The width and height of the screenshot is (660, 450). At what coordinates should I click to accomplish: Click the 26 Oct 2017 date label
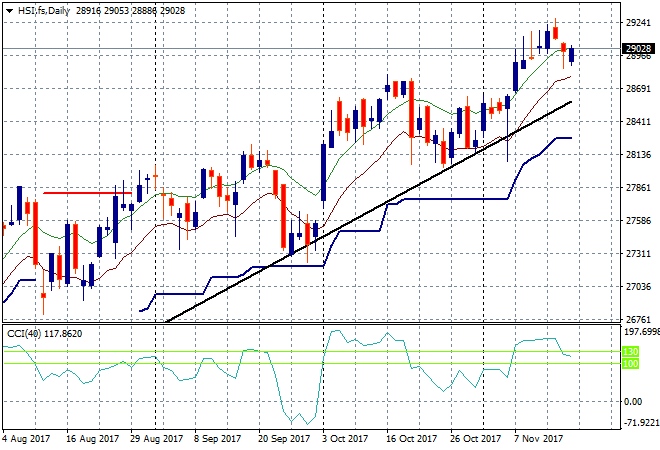(476, 439)
